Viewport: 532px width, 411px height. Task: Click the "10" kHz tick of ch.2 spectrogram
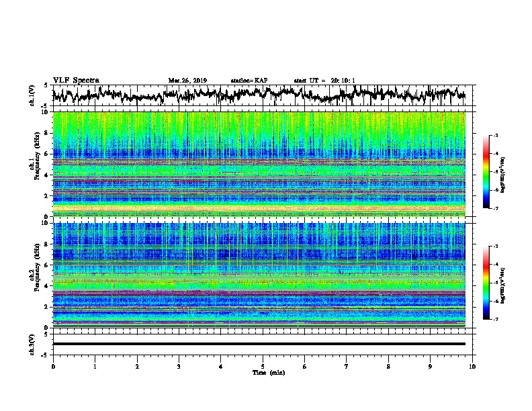[46, 223]
